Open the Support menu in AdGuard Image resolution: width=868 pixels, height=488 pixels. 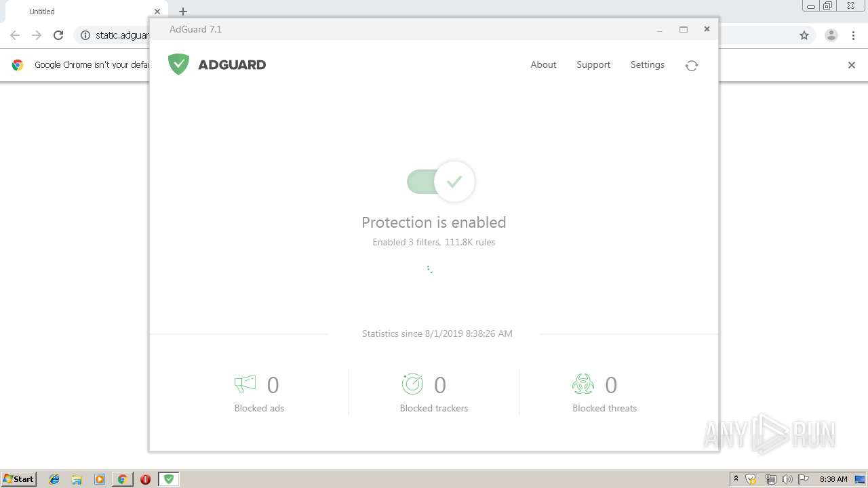click(x=593, y=64)
